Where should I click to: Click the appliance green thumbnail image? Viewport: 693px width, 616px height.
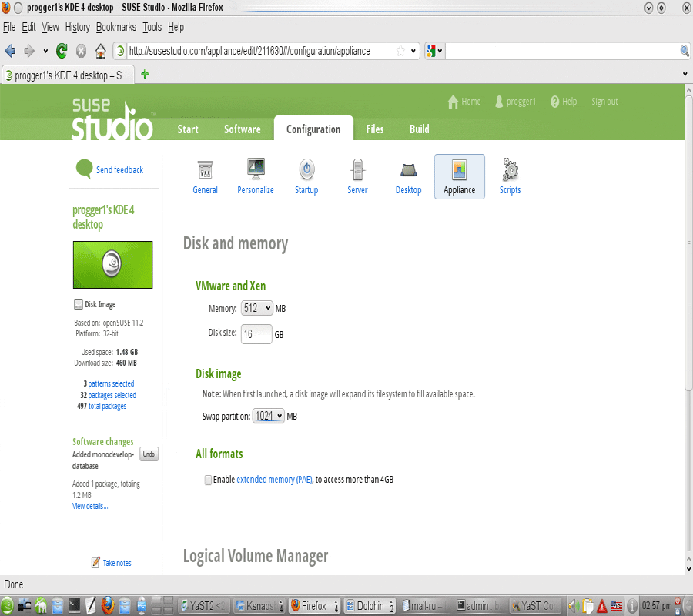112,265
